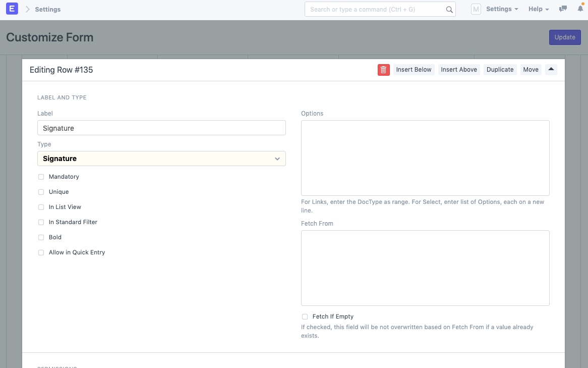Collapse the row editor with up arrow
Viewport: 588px width, 368px height.
pos(551,70)
